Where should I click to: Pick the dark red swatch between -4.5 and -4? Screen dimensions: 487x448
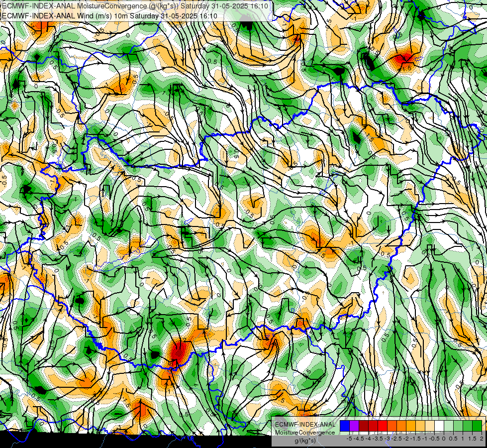[x=364, y=426]
